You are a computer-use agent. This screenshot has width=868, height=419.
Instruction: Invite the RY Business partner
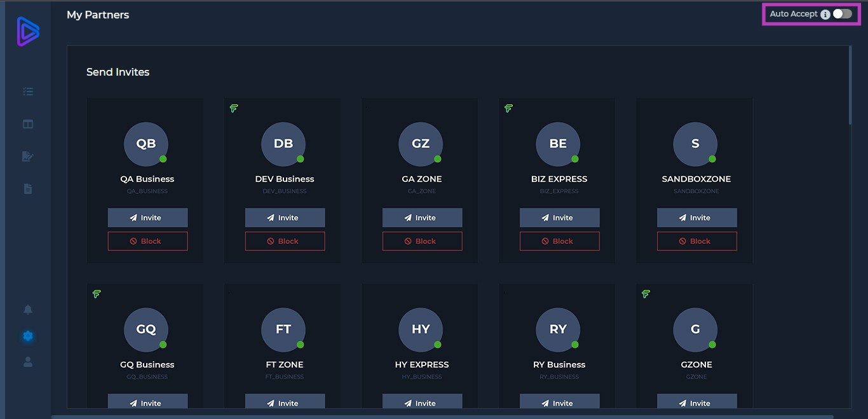click(x=559, y=402)
